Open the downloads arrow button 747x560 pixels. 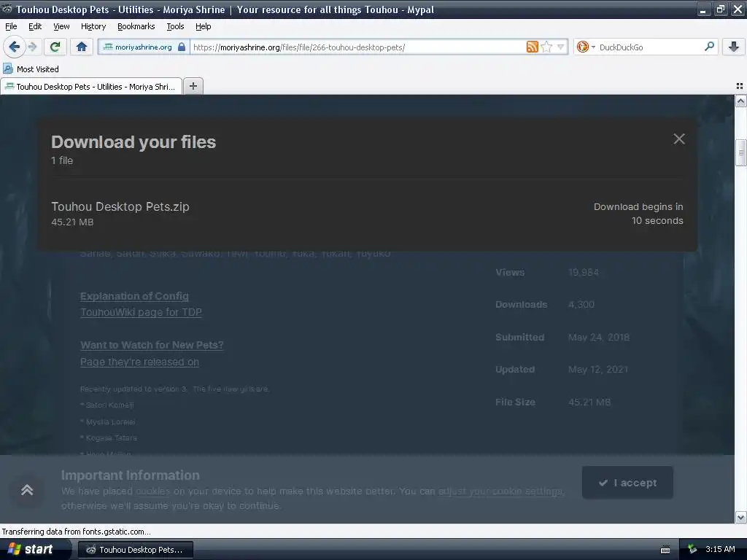[734, 47]
